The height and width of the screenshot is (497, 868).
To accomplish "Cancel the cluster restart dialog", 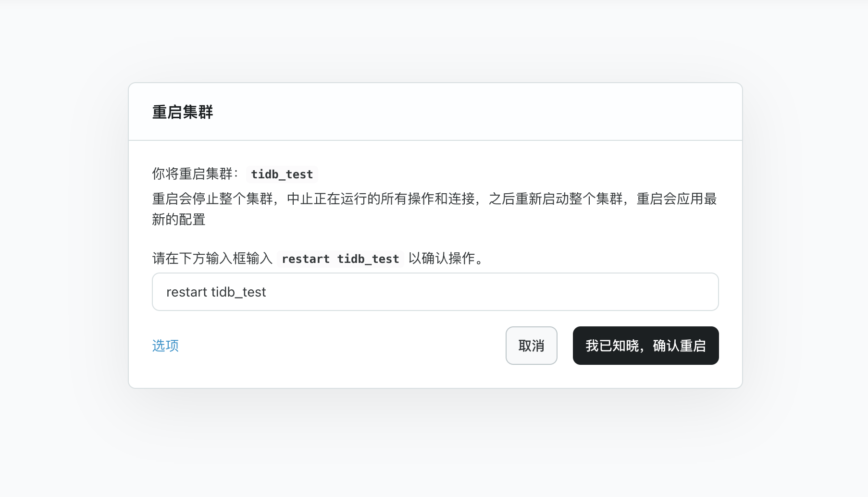I will (x=531, y=346).
